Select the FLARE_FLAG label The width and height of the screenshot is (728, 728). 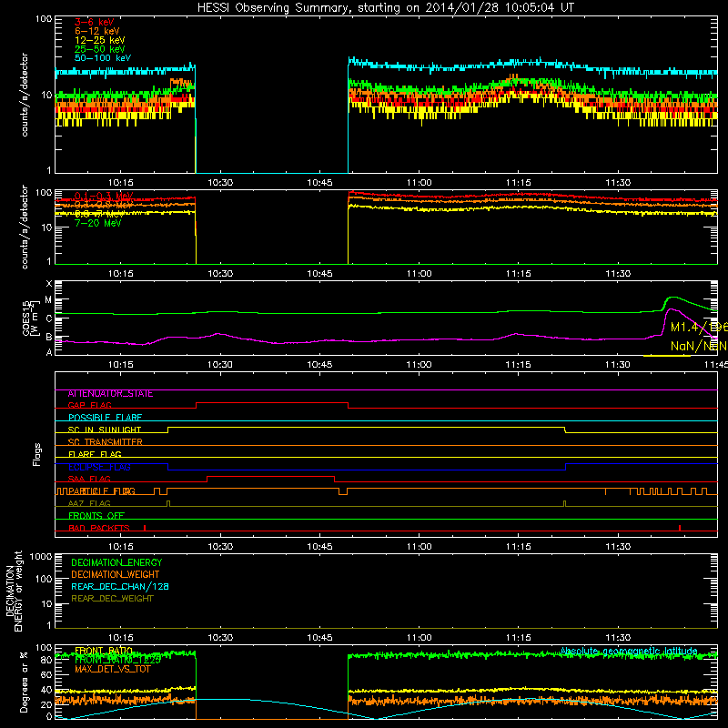click(95, 454)
